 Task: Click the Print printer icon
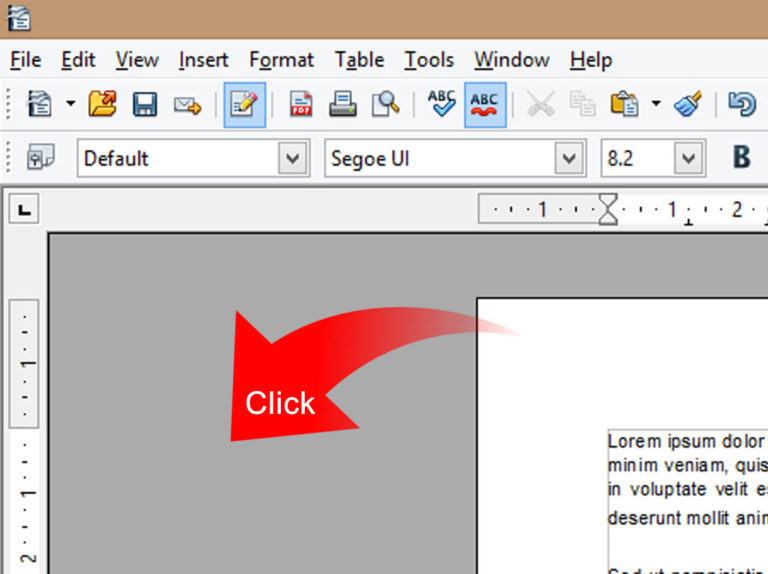coord(342,104)
